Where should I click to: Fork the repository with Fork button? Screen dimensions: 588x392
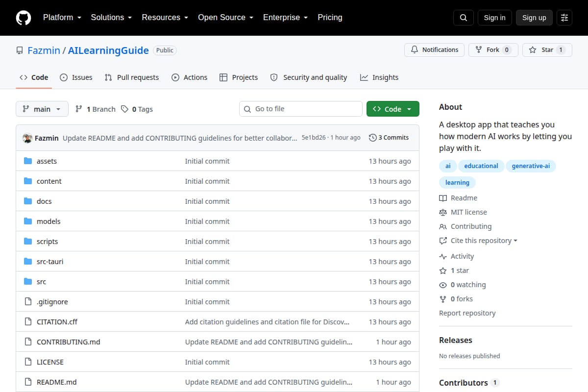pos(493,50)
